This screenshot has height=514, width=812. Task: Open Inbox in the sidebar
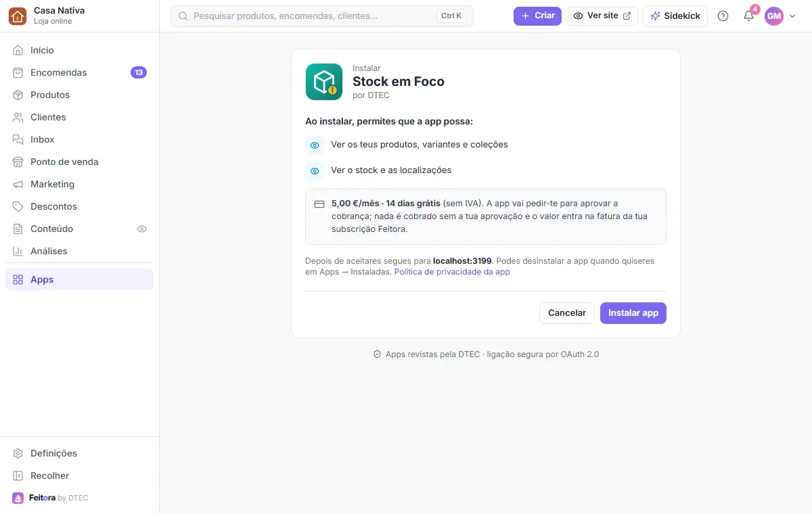[x=79, y=139]
